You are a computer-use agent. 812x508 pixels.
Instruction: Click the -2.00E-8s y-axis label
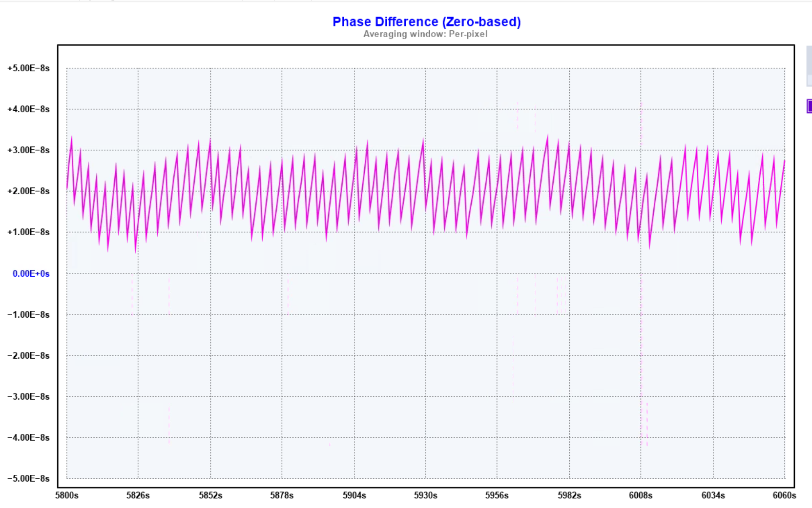(28, 356)
